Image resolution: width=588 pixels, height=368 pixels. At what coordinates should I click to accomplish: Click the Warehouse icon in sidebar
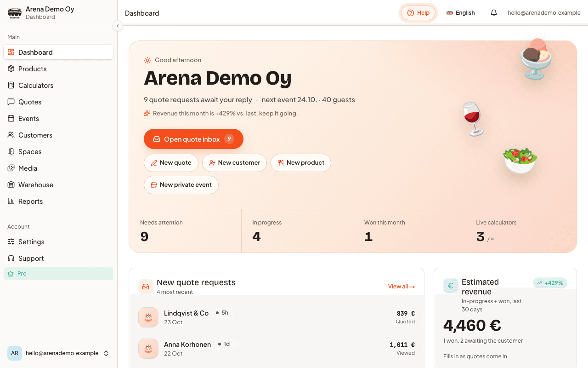click(11, 184)
